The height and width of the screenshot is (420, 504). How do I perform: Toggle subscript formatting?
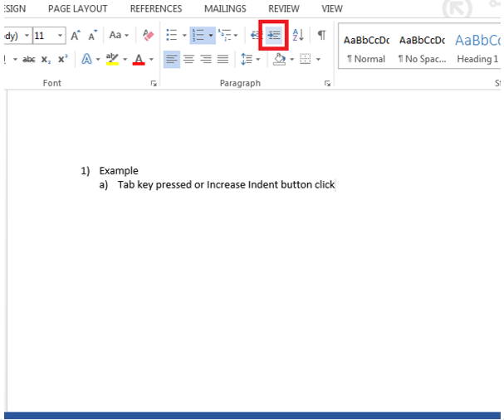(x=46, y=60)
